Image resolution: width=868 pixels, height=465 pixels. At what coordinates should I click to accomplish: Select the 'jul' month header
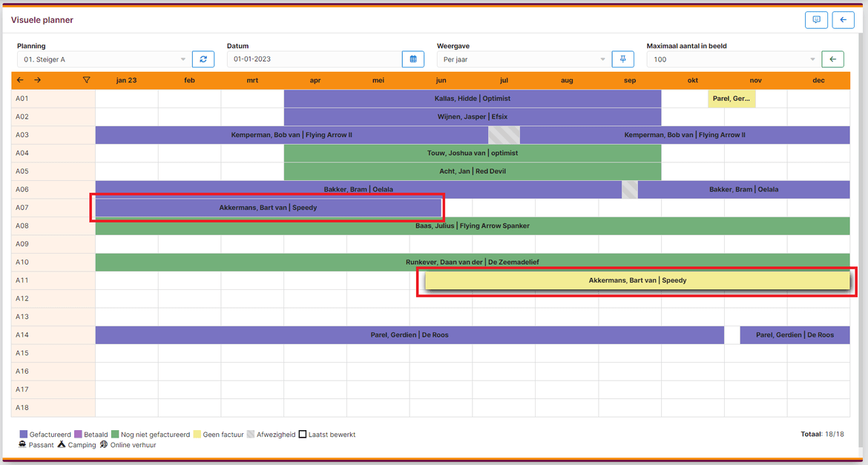coord(504,80)
